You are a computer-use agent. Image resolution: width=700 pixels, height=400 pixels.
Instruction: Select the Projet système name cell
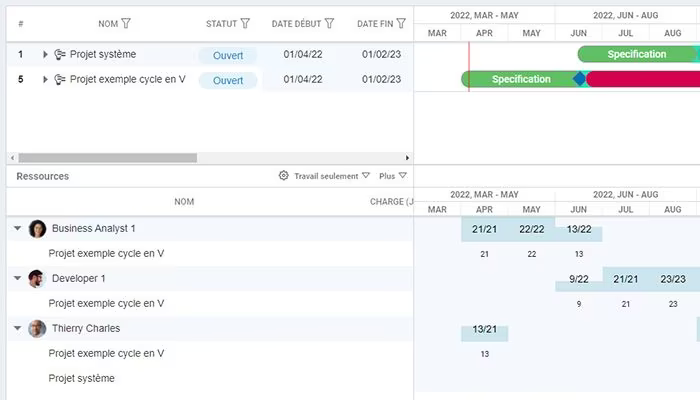pos(103,54)
